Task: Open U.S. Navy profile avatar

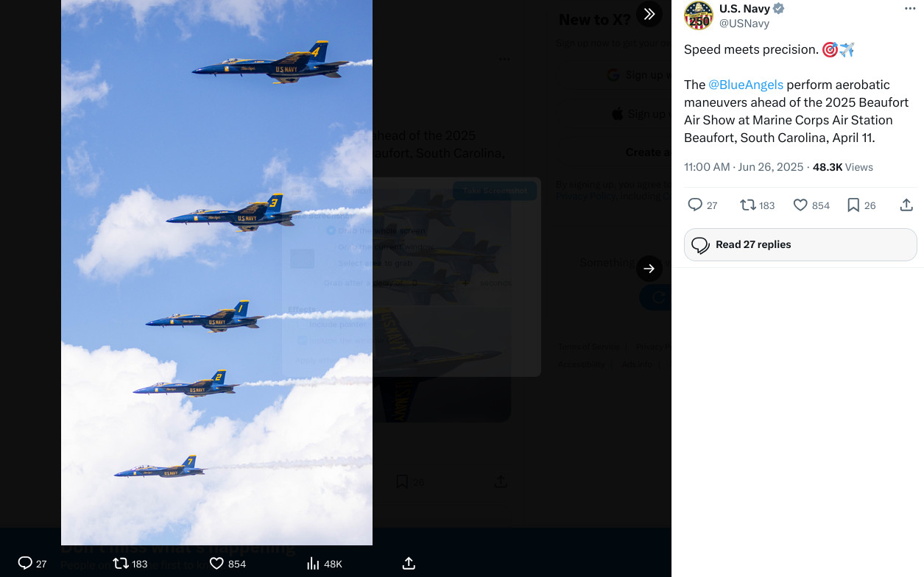Action: [699, 15]
